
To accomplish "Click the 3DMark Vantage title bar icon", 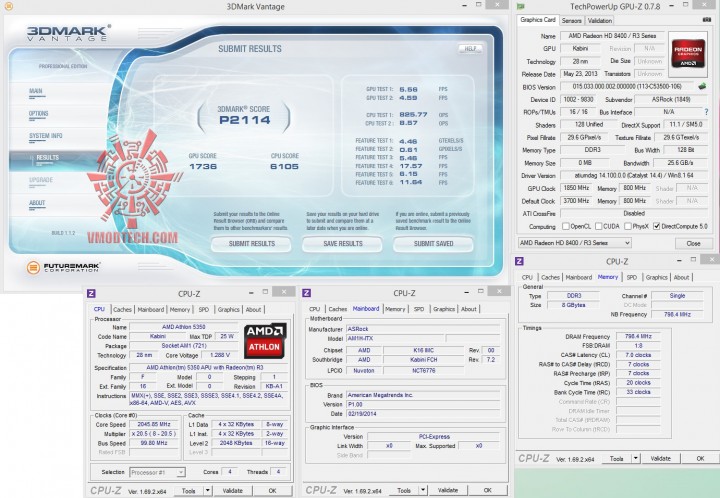I will pyautogui.click(x=8, y=6).
